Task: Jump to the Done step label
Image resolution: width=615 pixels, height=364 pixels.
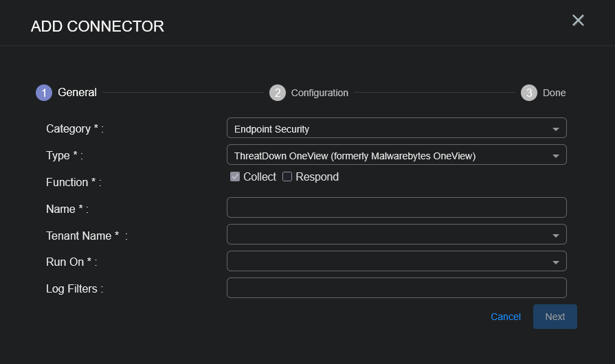Action: 554,93
